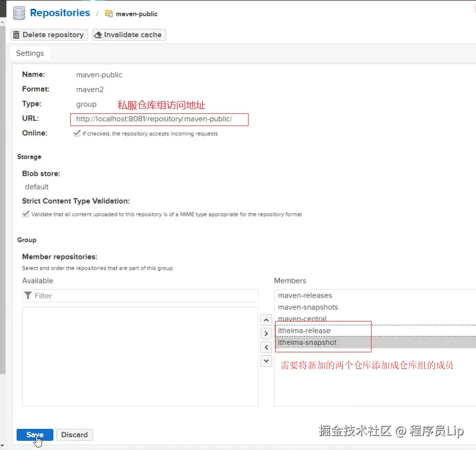This screenshot has width=476, height=450.
Task: Click the Type value group
Action: point(86,104)
